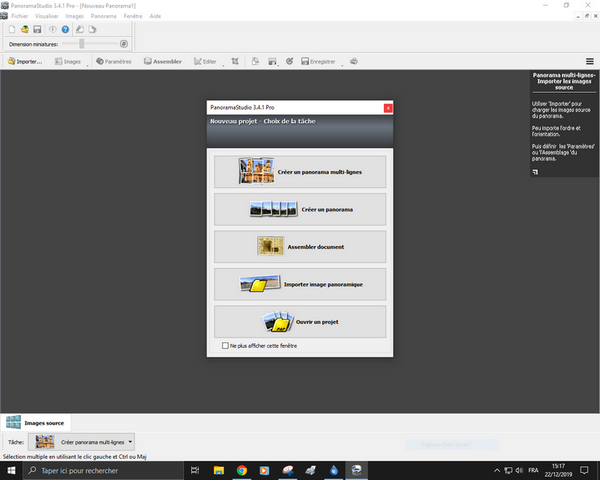Viewport: 600px width, 480px height.
Task: Click the help panel collapse icon
Action: 535,172
